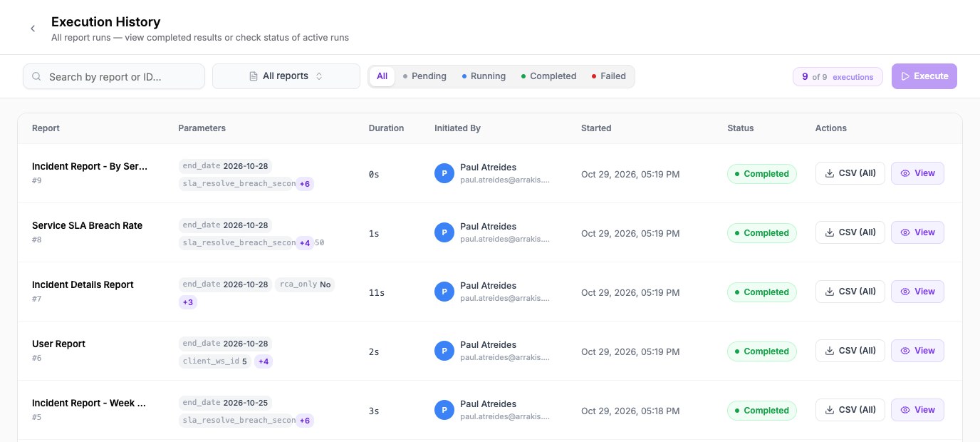Viewport: 980px width, 442px height.
Task: Click the Execute button
Action: tap(924, 76)
